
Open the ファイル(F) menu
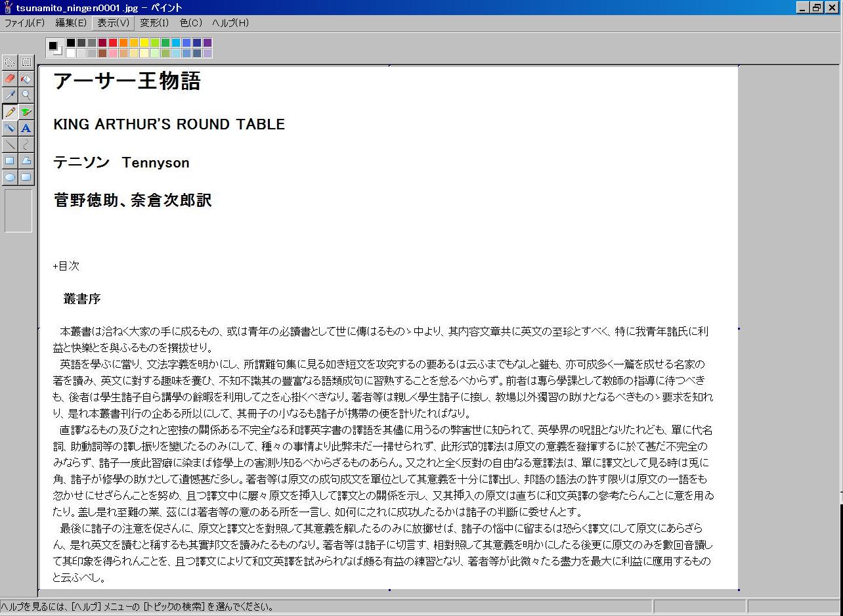[x=25, y=23]
